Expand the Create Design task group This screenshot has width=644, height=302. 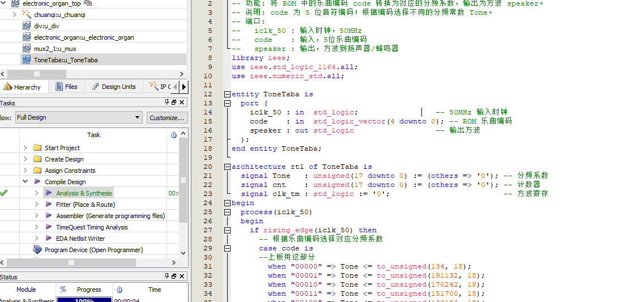(25, 159)
